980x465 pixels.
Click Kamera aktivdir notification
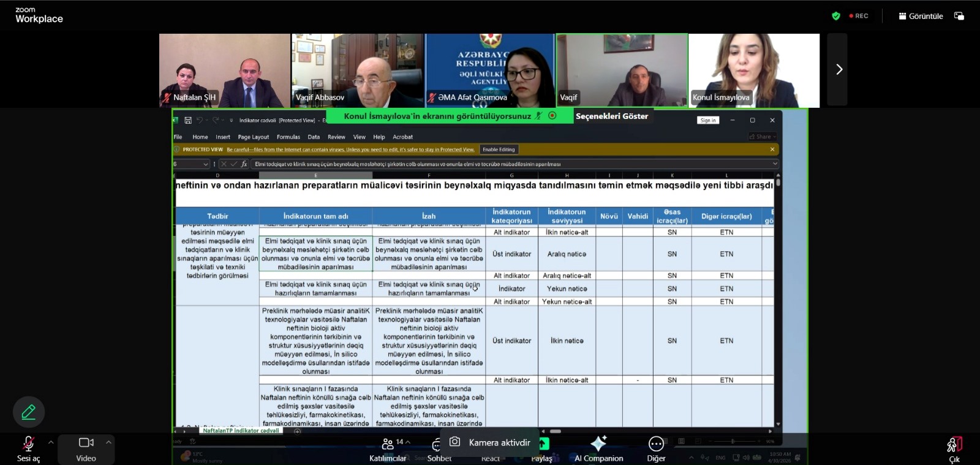[x=489, y=442]
